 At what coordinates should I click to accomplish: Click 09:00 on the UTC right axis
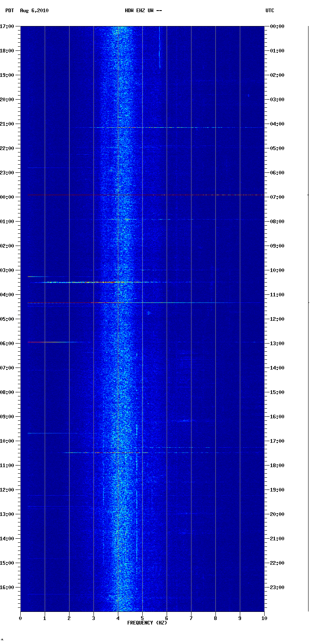pos(277,246)
